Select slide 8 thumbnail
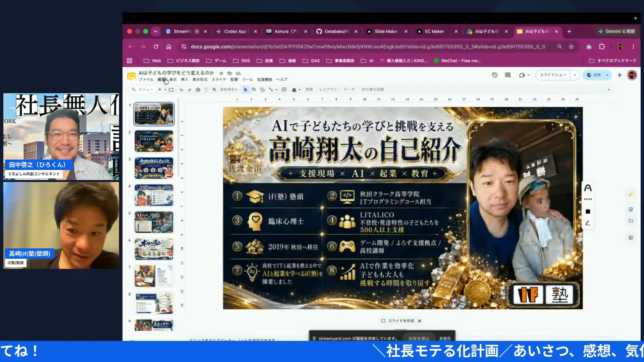Screen dimensions: 644x362 click(x=154, y=303)
